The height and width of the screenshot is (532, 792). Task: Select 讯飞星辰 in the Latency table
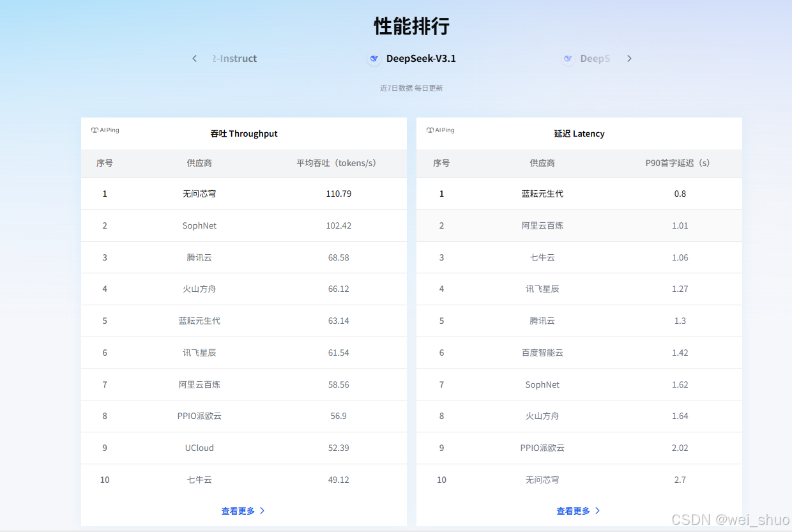point(542,289)
